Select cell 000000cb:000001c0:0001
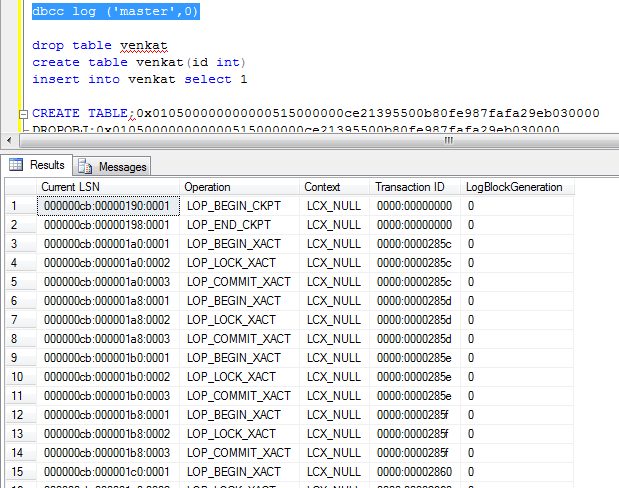The width and height of the screenshot is (619, 488). tap(108, 472)
